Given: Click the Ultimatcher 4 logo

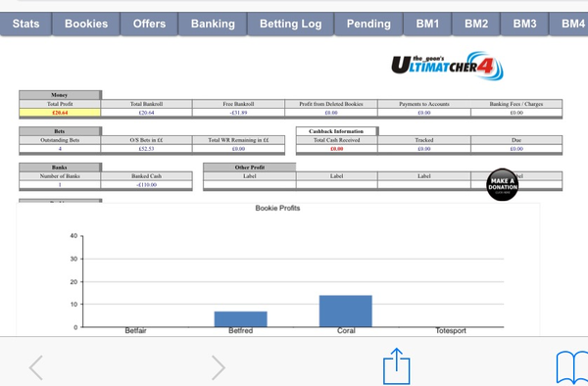Looking at the screenshot, I should pyautogui.click(x=448, y=66).
